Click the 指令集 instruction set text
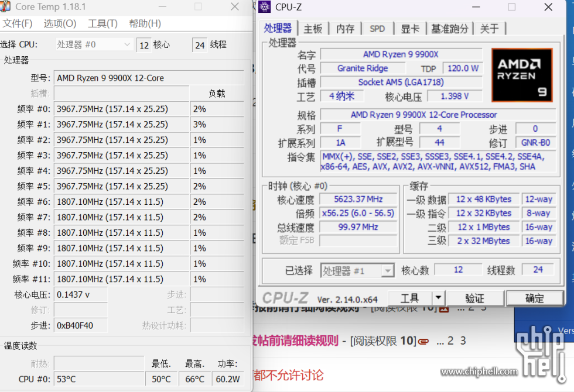This screenshot has width=574, height=392. [438, 161]
